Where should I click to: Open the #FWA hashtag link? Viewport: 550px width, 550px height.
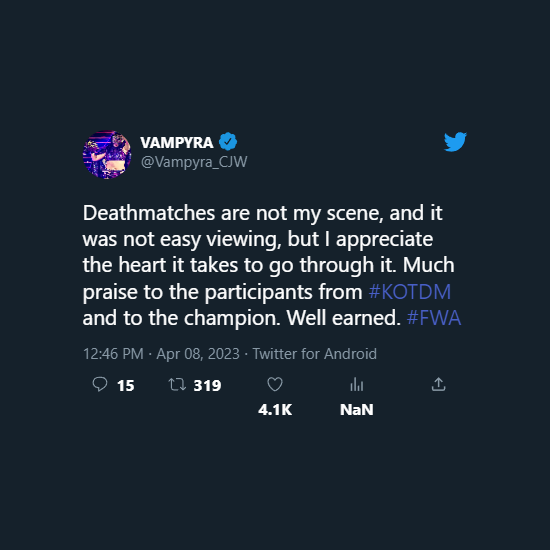coord(434,318)
